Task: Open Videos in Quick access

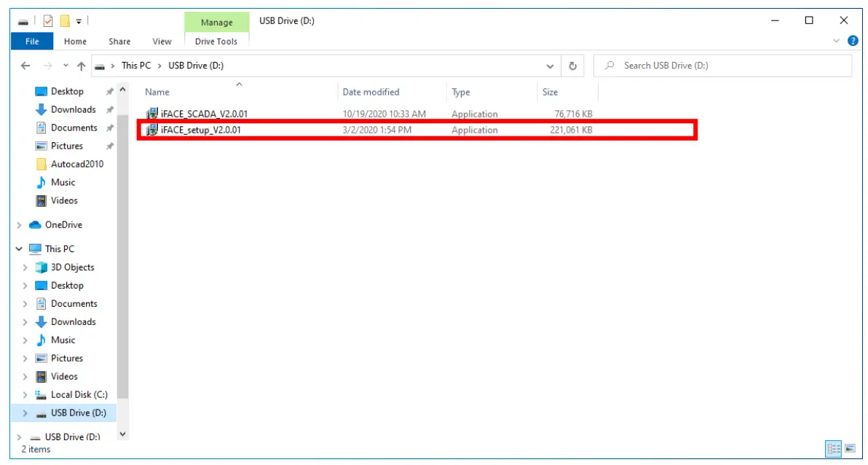Action: tap(64, 200)
